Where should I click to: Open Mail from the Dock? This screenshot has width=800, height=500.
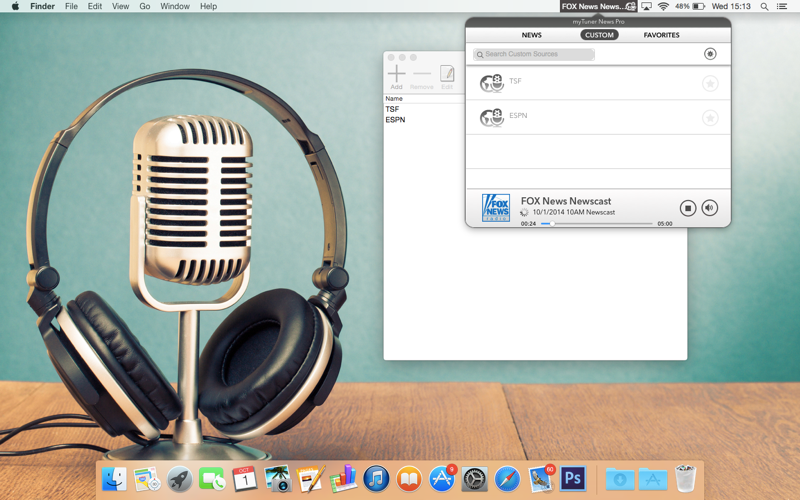tap(540, 479)
